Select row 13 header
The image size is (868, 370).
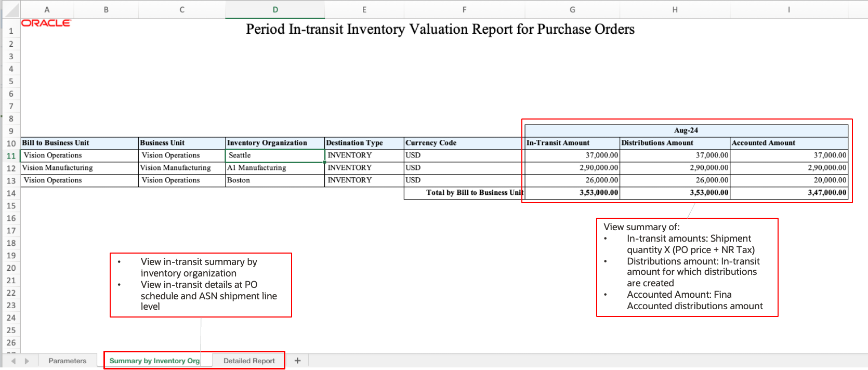pyautogui.click(x=11, y=181)
